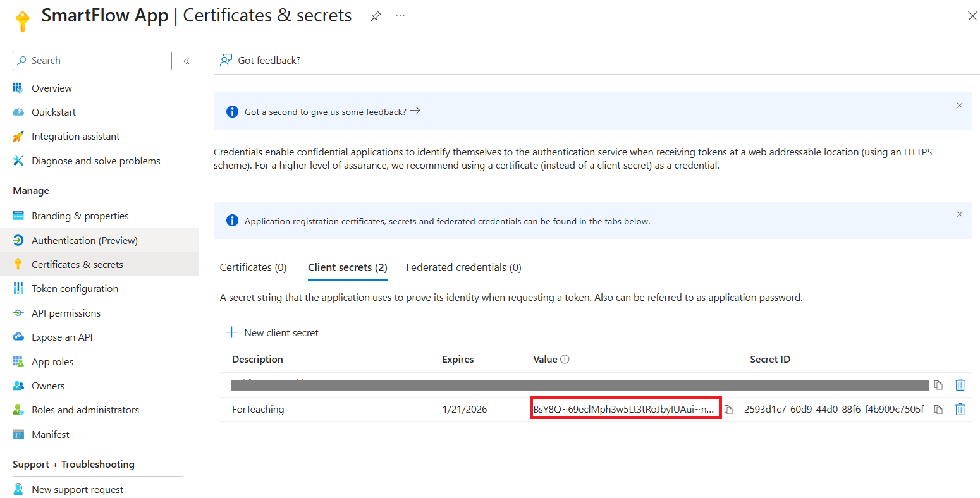Screen dimensions: 980x498
Task: Click the Overview grid icon
Action: click(x=18, y=88)
